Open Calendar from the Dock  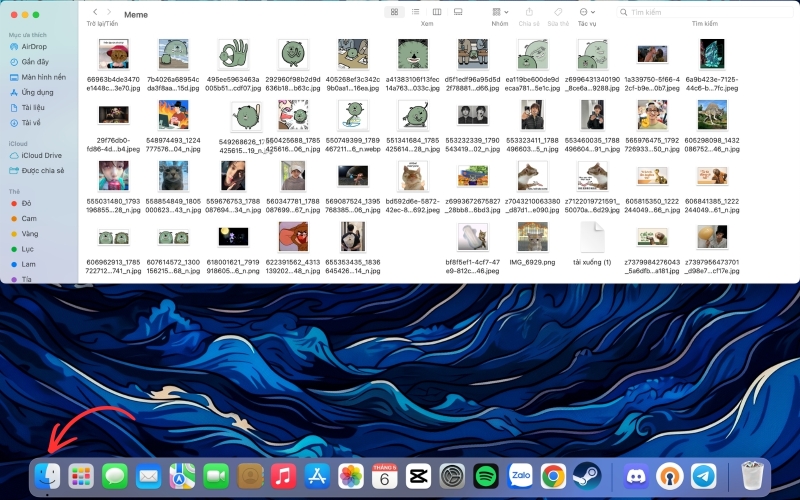point(385,477)
